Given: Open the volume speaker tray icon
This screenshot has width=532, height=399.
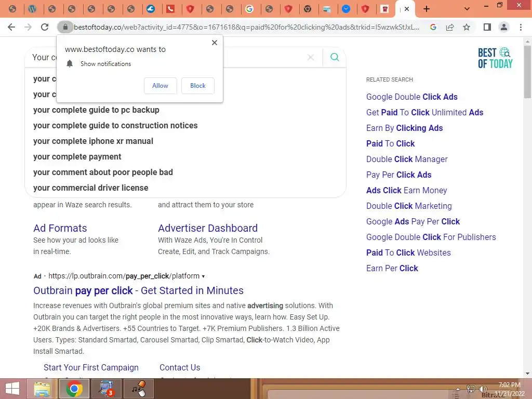Looking at the screenshot, I should [x=483, y=389].
